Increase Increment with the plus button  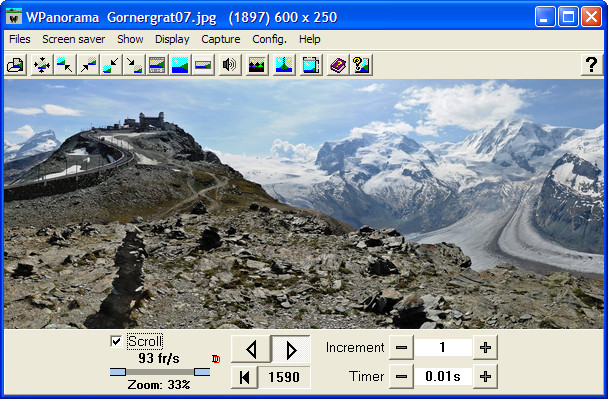coord(485,347)
